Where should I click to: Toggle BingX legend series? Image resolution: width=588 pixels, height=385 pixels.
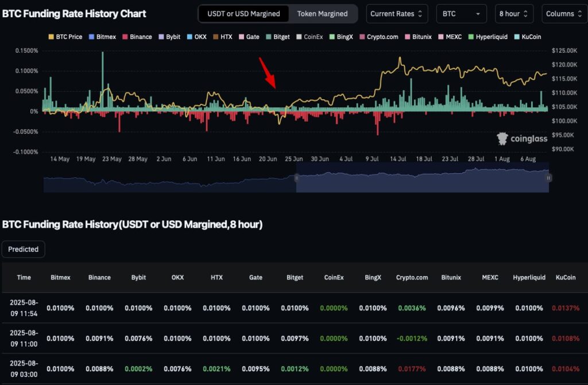click(x=341, y=37)
